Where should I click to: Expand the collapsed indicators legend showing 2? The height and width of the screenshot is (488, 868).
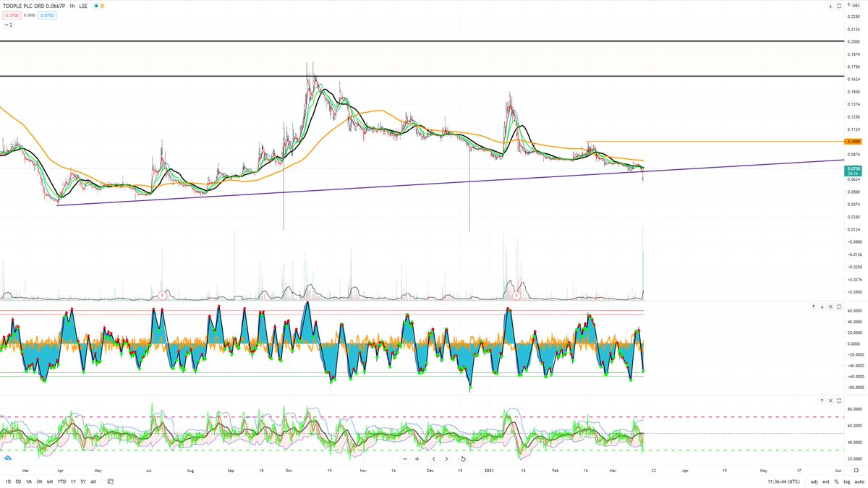(x=7, y=25)
